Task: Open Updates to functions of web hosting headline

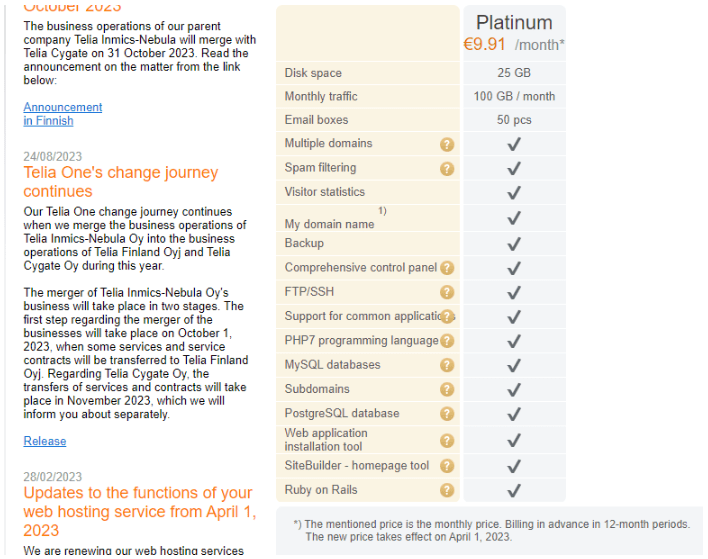Action: click(140, 511)
